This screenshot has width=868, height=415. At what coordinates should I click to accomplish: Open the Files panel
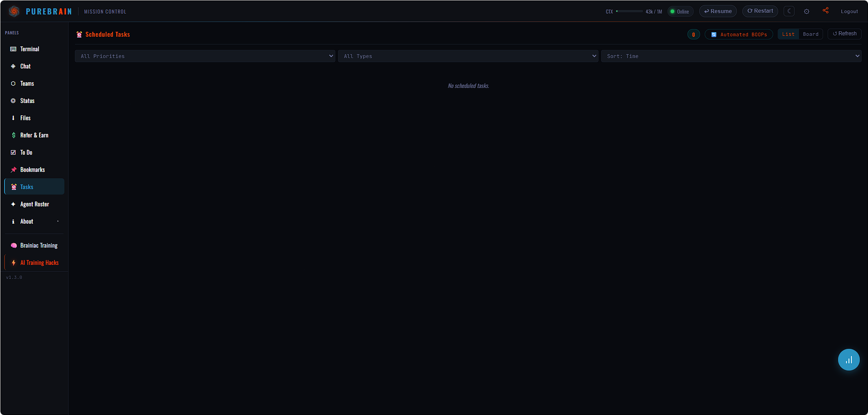point(34,118)
